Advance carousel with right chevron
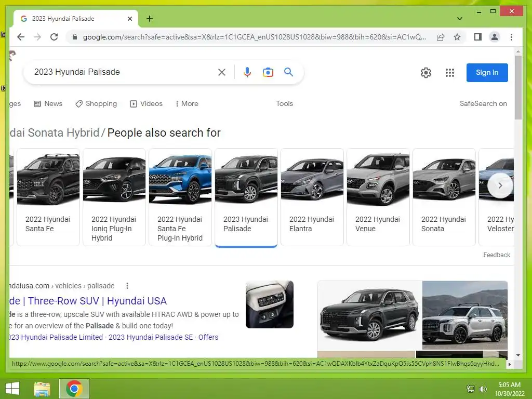This screenshot has width=532, height=399. (500, 185)
